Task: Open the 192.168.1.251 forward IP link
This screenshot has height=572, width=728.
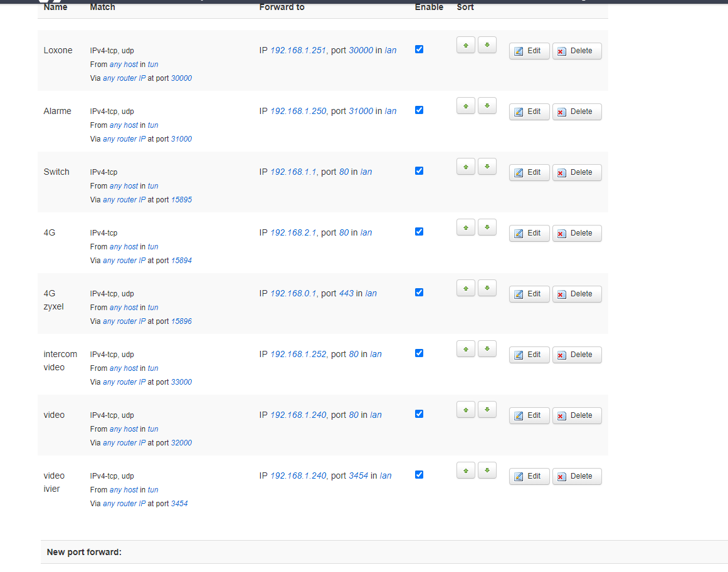Action: pyautogui.click(x=298, y=51)
